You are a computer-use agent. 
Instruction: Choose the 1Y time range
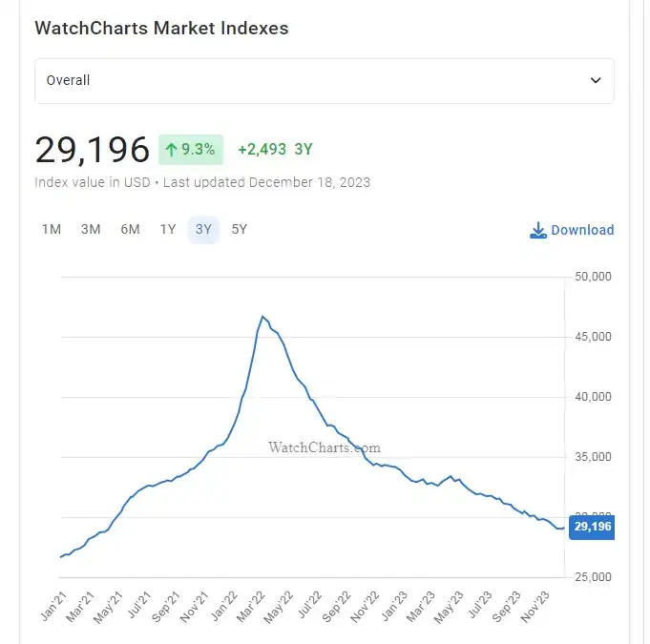coord(168,230)
